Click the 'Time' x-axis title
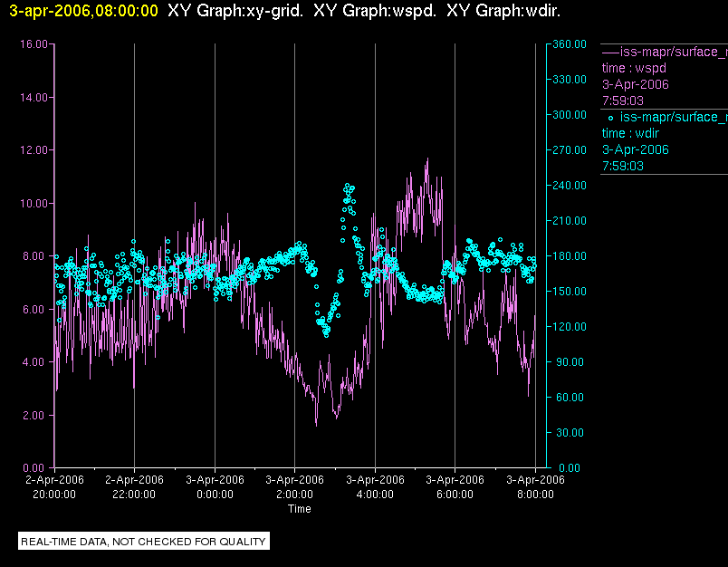The image size is (728, 567). [300, 509]
